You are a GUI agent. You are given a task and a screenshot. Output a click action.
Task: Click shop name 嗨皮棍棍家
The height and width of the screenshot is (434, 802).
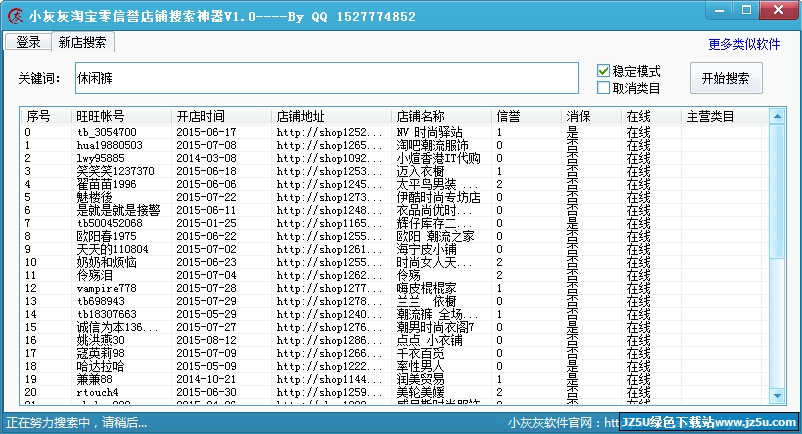click(426, 288)
